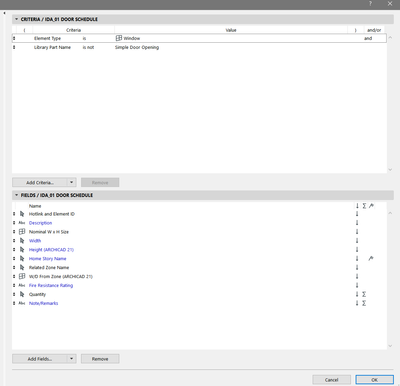Viewport: 400px width, 386px height.
Task: Click the Abc icon beside Description
Action: pyautogui.click(x=22, y=223)
